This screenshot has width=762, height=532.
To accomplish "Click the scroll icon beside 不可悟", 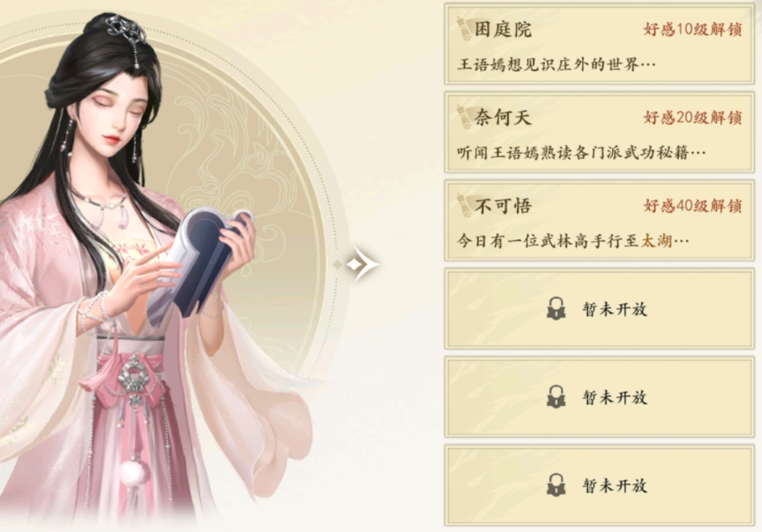I will 464,206.
